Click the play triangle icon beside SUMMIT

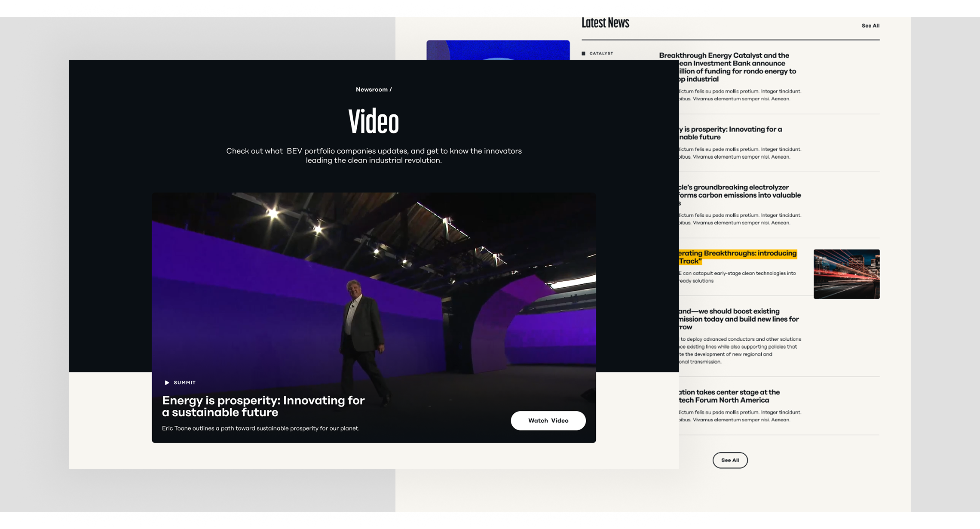pyautogui.click(x=167, y=383)
